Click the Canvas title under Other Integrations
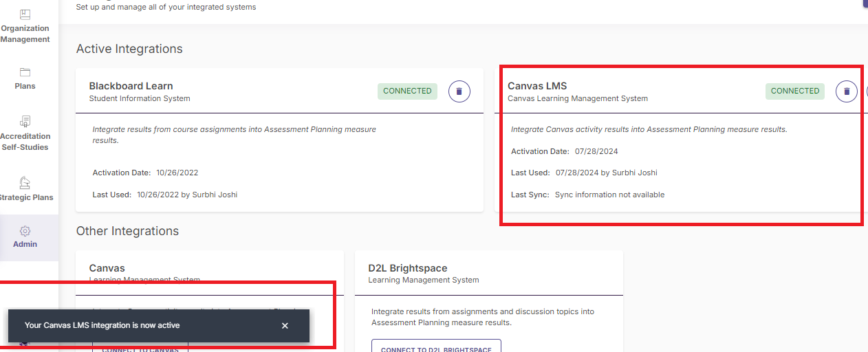The width and height of the screenshot is (868, 352). coord(107,268)
